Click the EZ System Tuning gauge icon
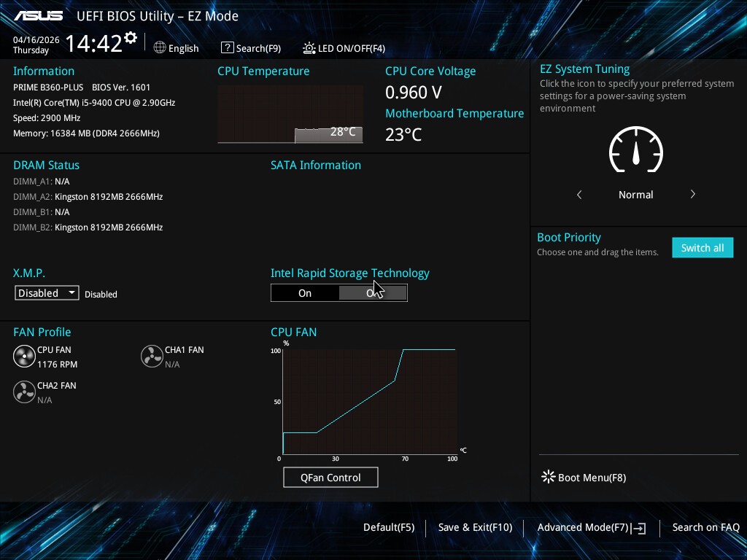The image size is (747, 560). click(636, 149)
